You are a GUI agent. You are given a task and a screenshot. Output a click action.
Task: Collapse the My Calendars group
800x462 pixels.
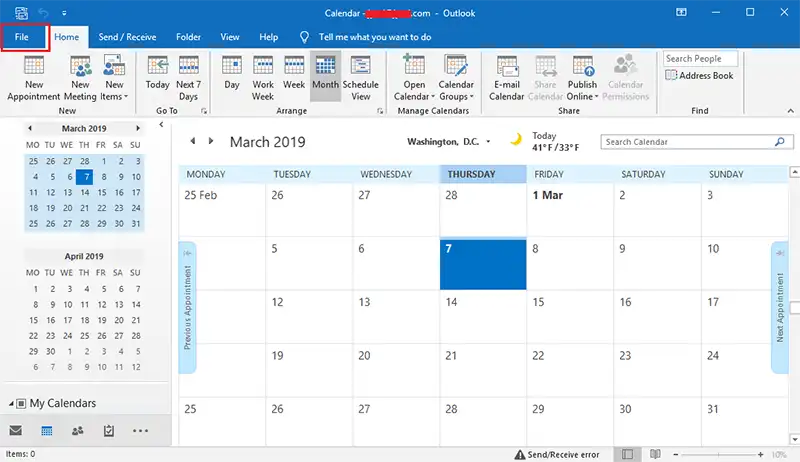click(x=11, y=403)
